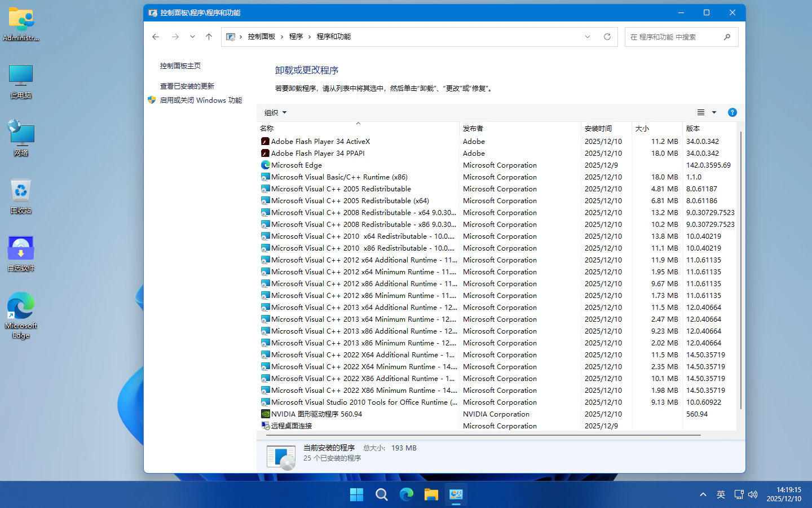
Task: Expand the 组织 dropdown menu
Action: 276,112
